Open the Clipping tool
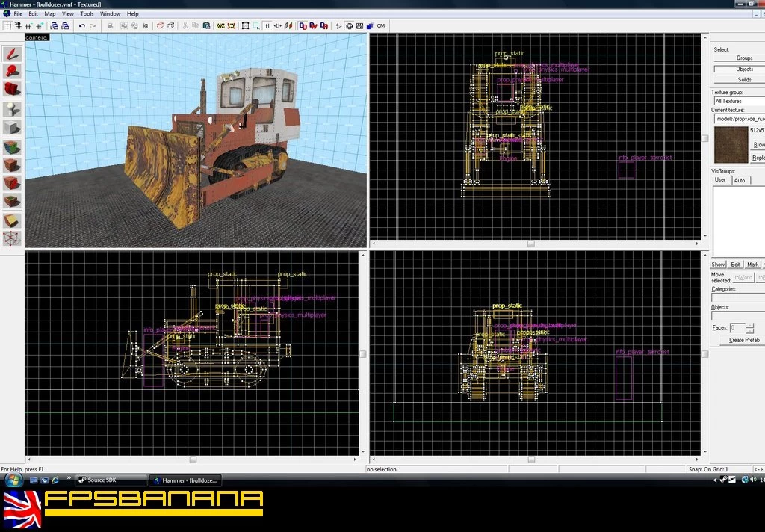765x532 pixels. point(12,220)
